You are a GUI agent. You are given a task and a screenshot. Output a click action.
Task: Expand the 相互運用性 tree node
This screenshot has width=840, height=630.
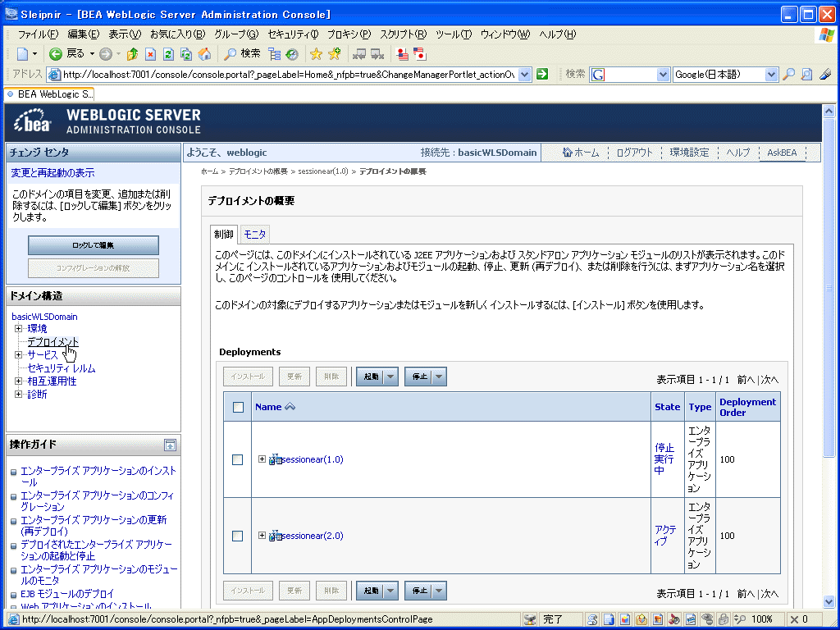[x=18, y=381]
